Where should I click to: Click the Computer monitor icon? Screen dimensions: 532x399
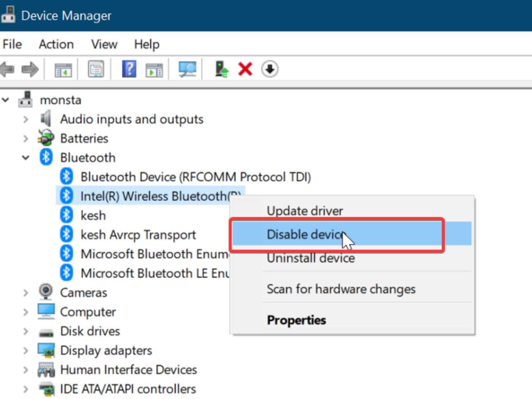(x=46, y=312)
